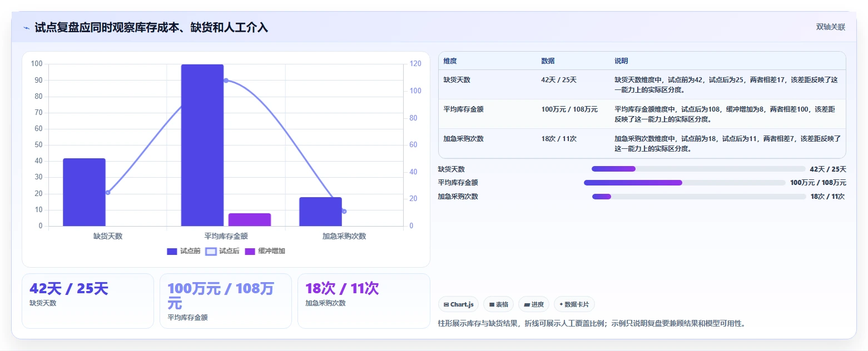Click the line point at 加急采购次数

[x=344, y=211]
